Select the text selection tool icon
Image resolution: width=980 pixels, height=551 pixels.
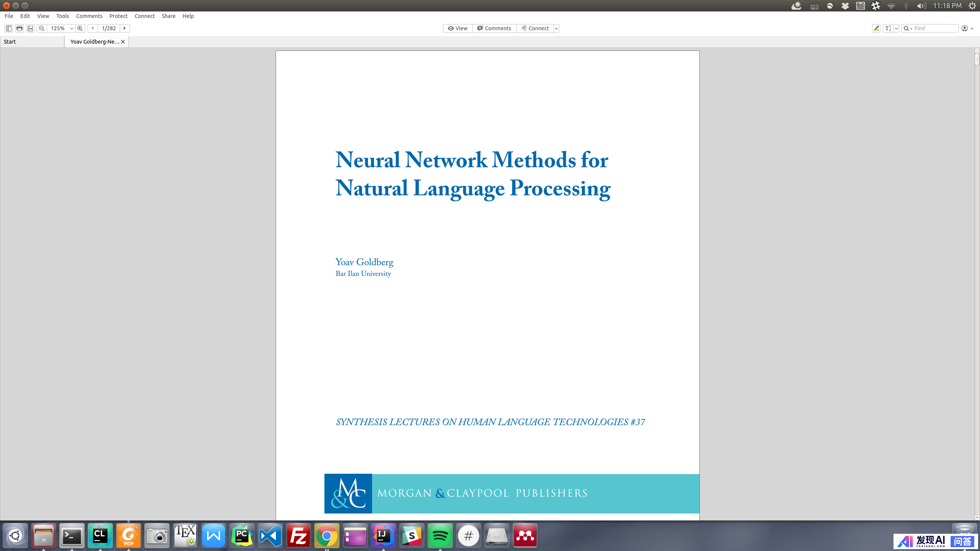888,28
